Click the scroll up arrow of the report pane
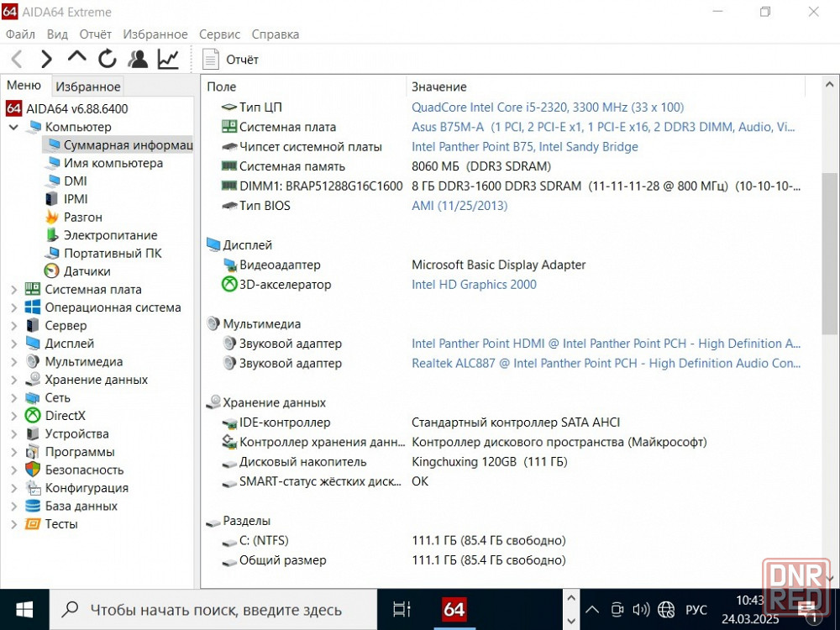The height and width of the screenshot is (630, 840). click(829, 85)
